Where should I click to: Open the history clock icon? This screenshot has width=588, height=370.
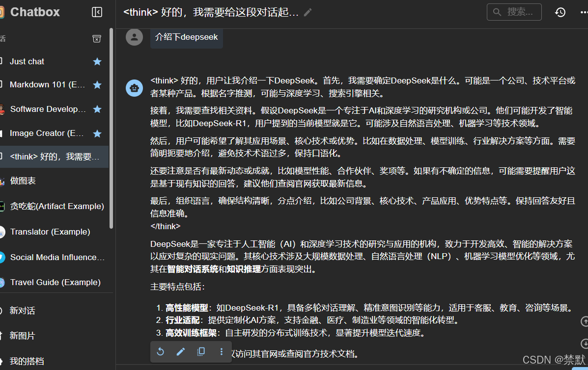pos(560,12)
